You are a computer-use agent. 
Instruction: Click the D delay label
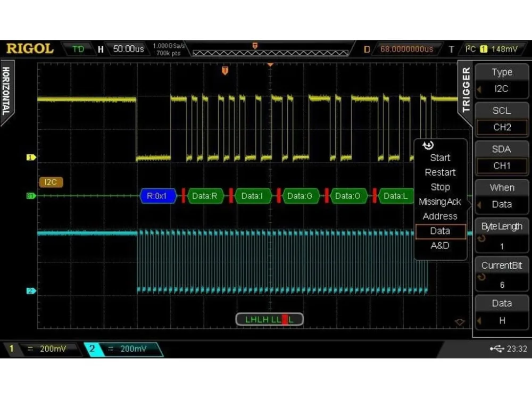(x=367, y=49)
